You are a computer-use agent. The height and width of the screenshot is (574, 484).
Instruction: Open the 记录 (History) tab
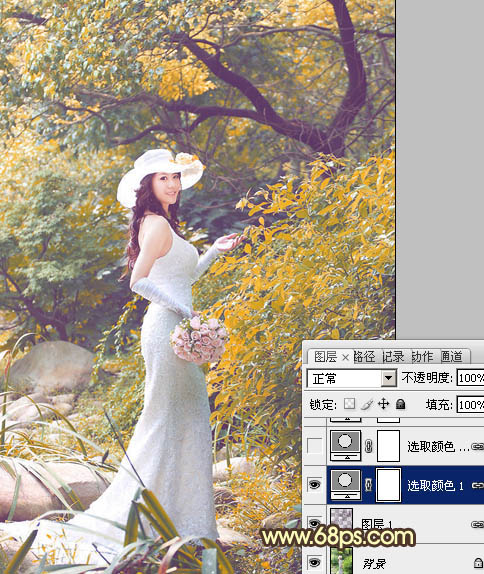tap(393, 356)
